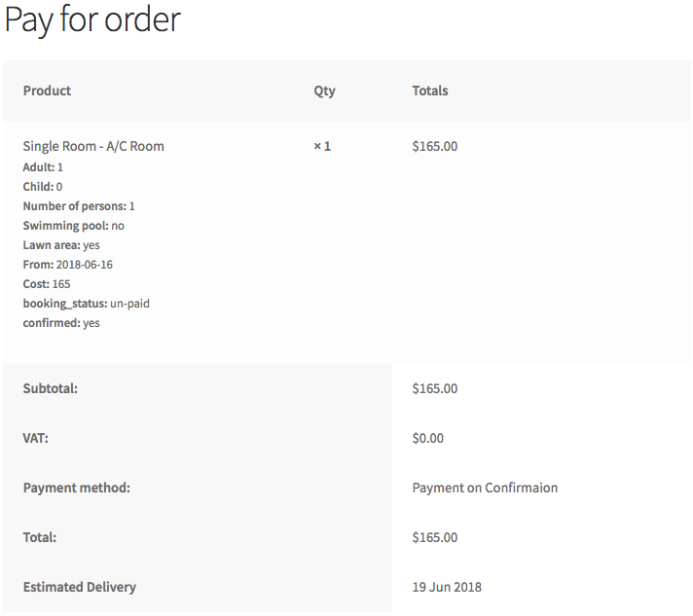Click the × 1 quantity value
The width and height of the screenshot is (693, 616).
pos(322,146)
